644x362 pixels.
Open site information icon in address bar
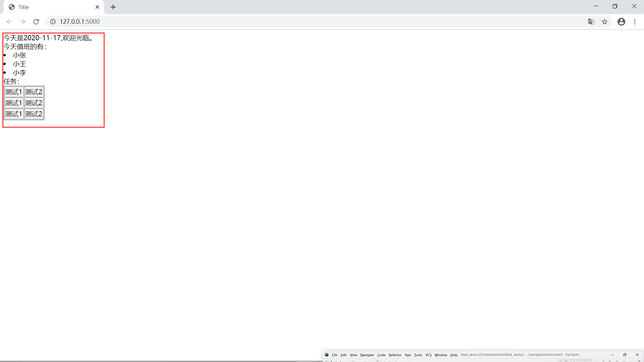(53, 21)
